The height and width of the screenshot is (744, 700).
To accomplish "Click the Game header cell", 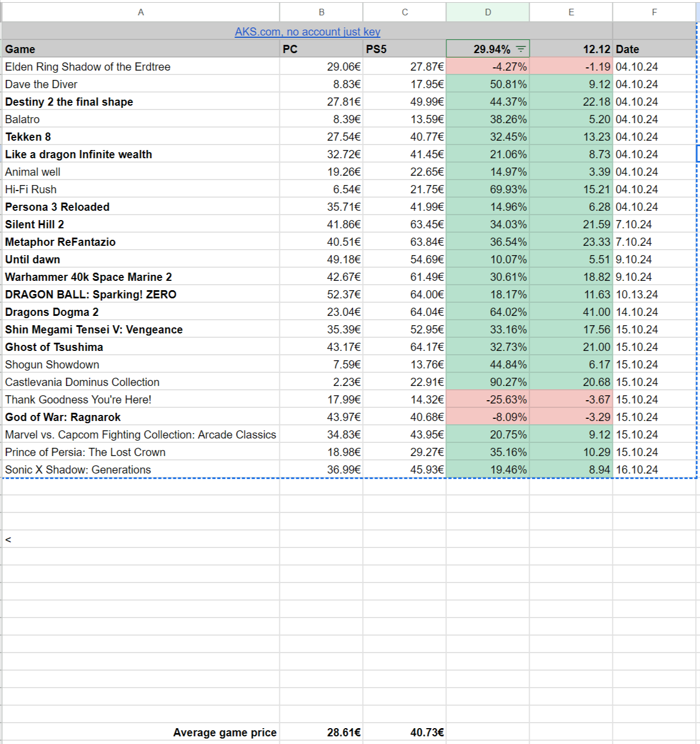I will tap(141, 49).
